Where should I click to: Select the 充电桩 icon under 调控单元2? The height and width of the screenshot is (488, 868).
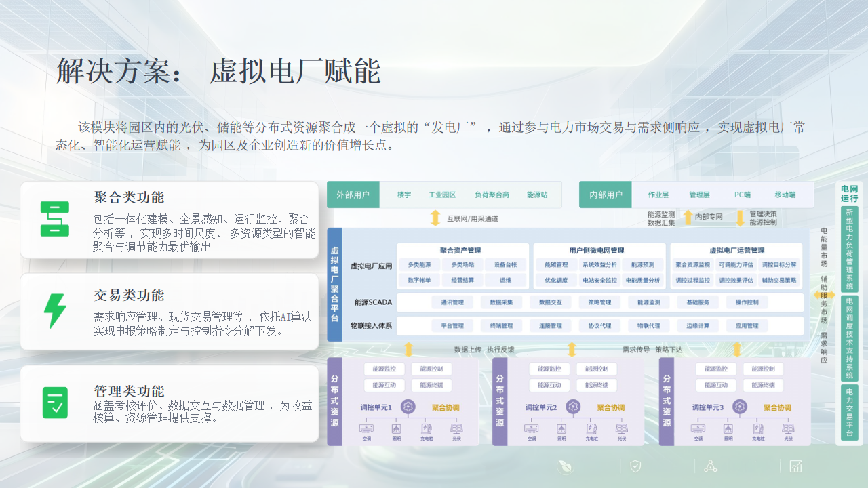(592, 428)
